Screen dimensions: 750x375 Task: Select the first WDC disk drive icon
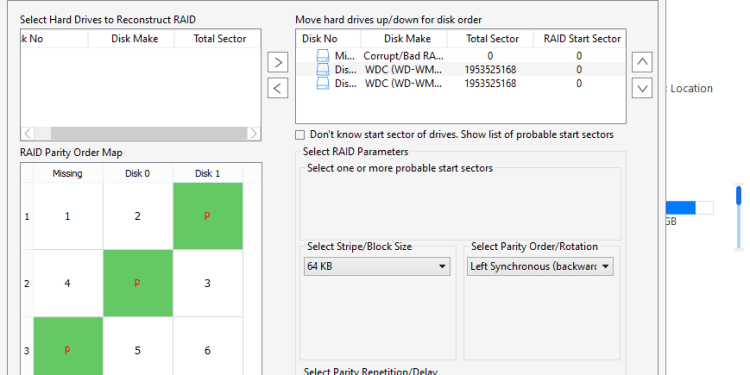[x=323, y=70]
